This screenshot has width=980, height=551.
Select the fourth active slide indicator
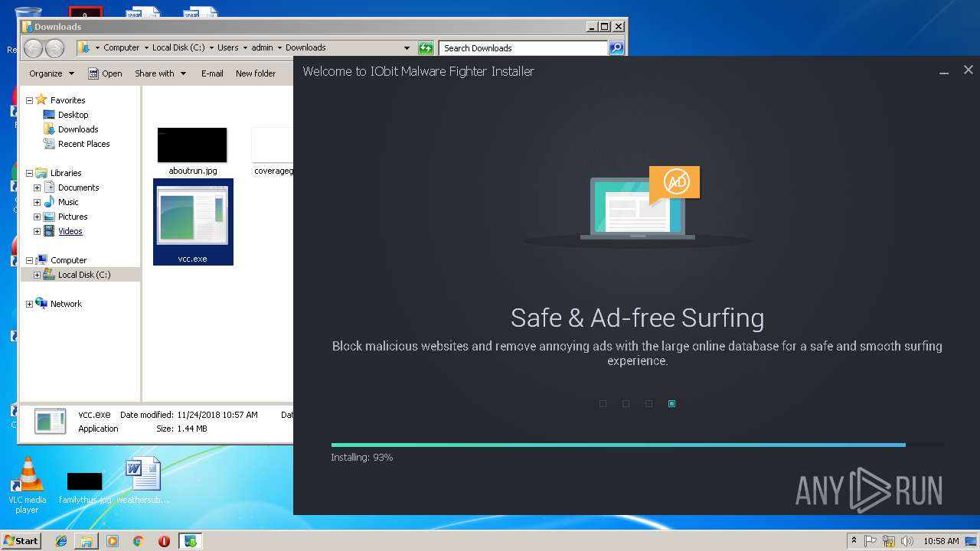point(672,403)
